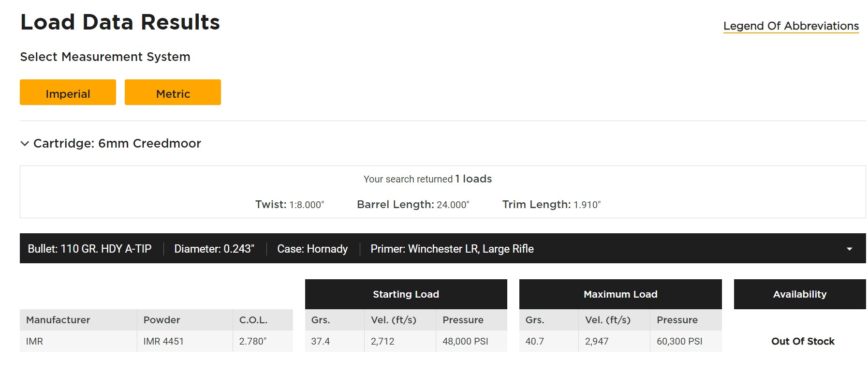Select the 60,300 PSI pressure cell
Image resolution: width=868 pixels, height=377 pixels.
click(x=679, y=341)
